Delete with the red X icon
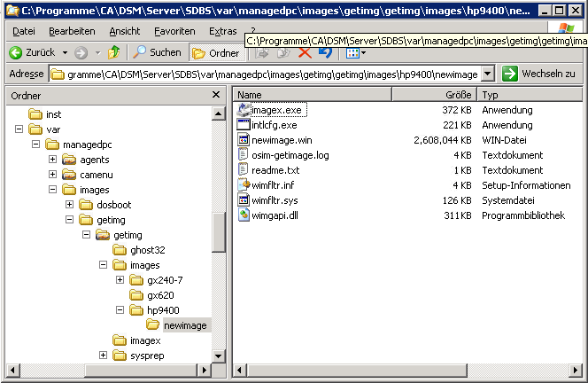This screenshot has width=588, height=383. (305, 53)
